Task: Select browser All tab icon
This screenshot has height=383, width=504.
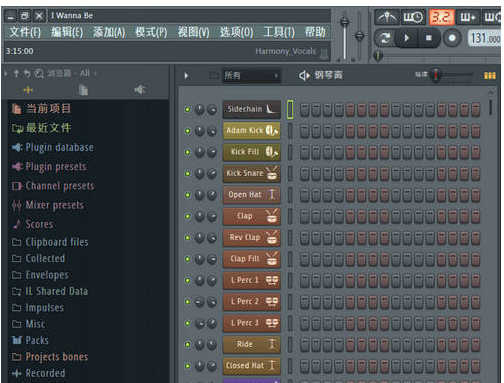Action: (x=28, y=90)
